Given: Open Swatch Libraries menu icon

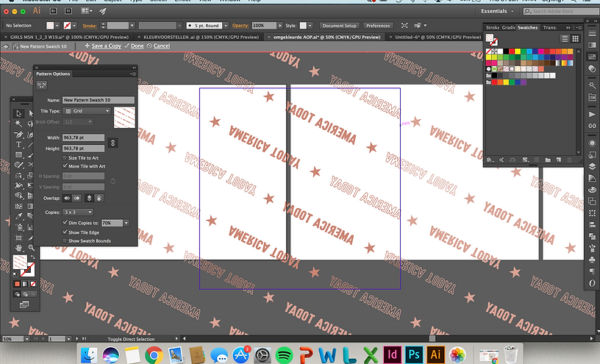Looking at the screenshot, I should point(490,160).
